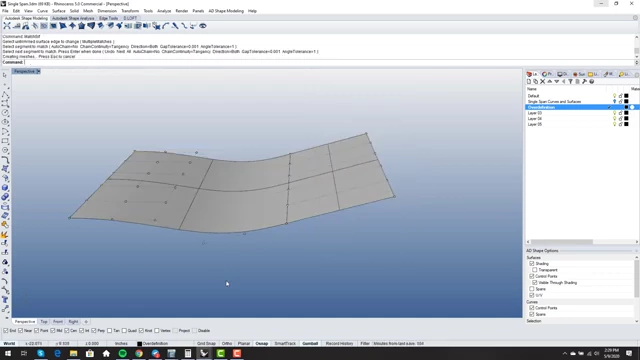Click the eye icon at the toolbar's end
This screenshot has width=640, height=360.
[202, 26]
